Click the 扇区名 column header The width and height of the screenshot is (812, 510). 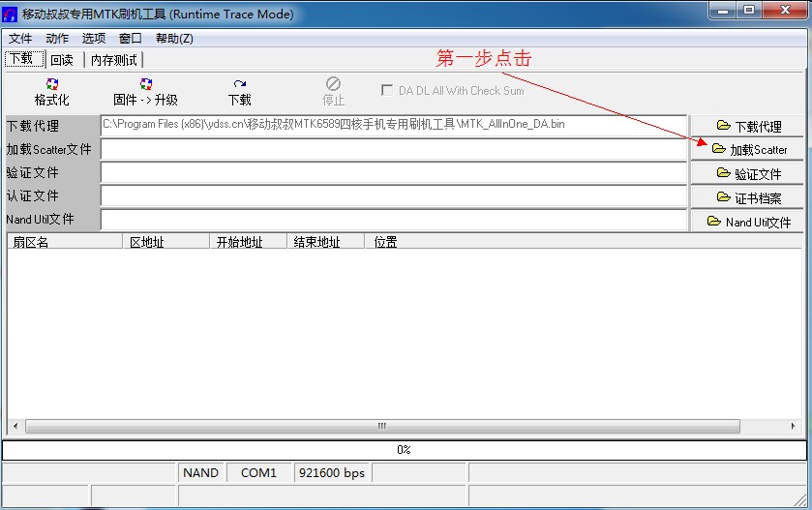[x=65, y=242]
